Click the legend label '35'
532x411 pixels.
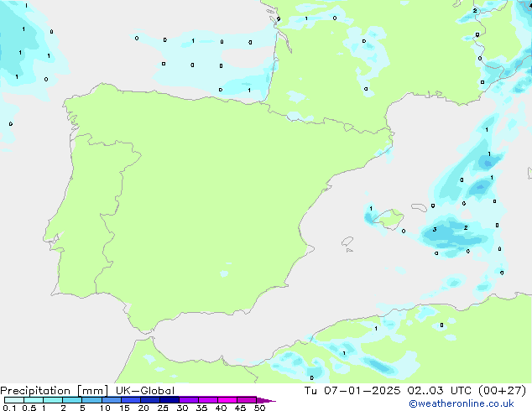point(201,408)
